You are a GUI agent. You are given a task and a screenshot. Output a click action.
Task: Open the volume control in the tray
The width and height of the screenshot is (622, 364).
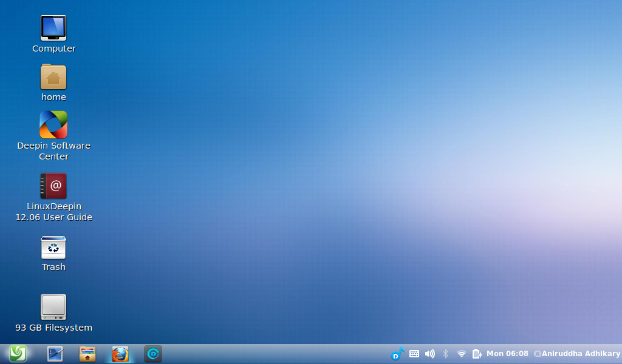[x=430, y=354]
